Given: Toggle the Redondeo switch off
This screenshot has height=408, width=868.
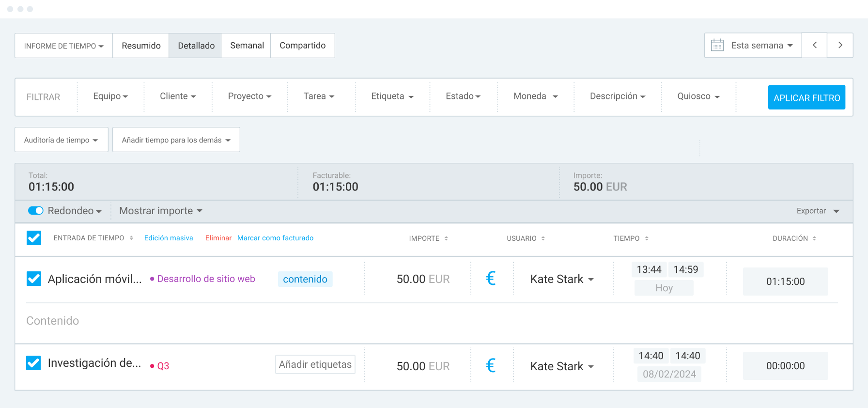Looking at the screenshot, I should (x=36, y=211).
